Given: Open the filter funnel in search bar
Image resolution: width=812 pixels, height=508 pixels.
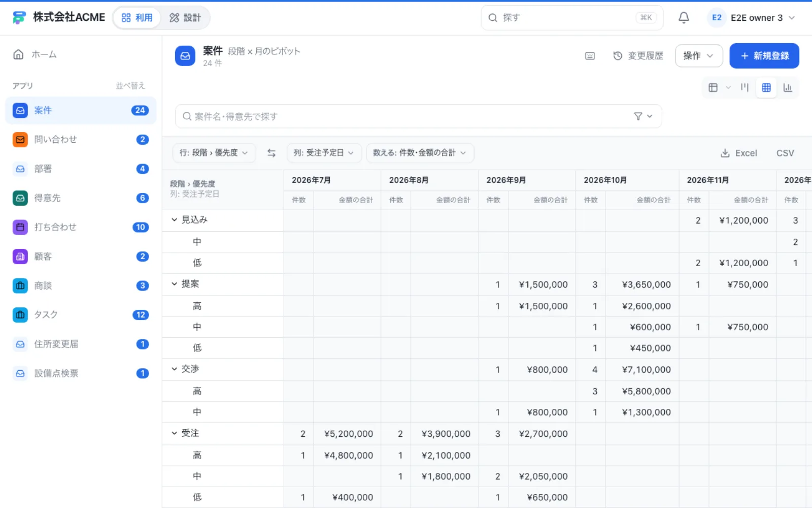Looking at the screenshot, I should pyautogui.click(x=638, y=116).
